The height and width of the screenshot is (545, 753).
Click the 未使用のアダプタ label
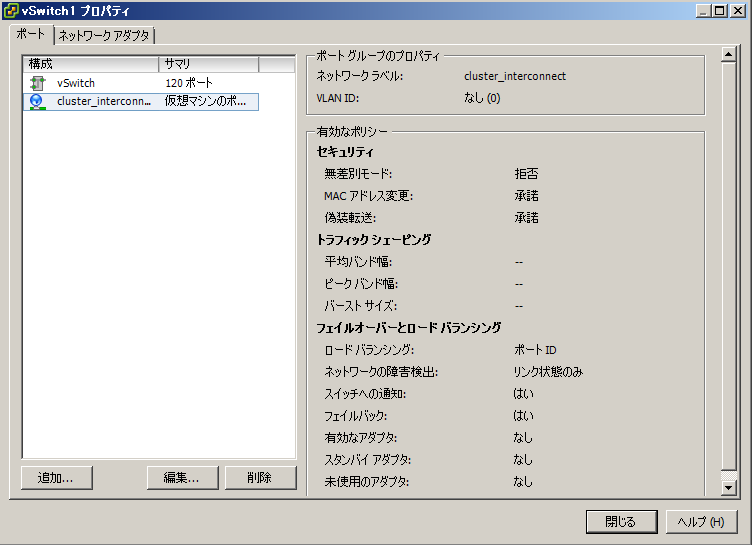coord(366,482)
